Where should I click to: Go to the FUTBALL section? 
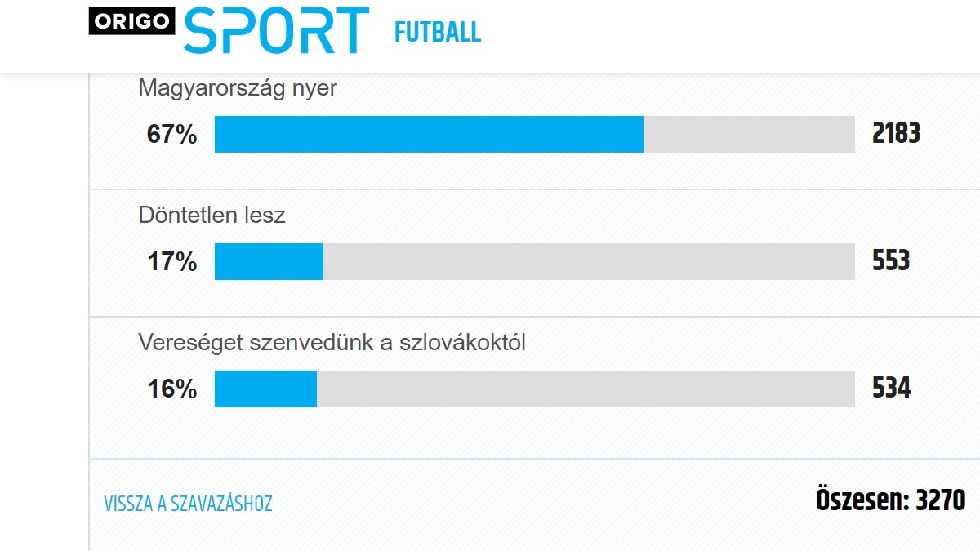(438, 32)
